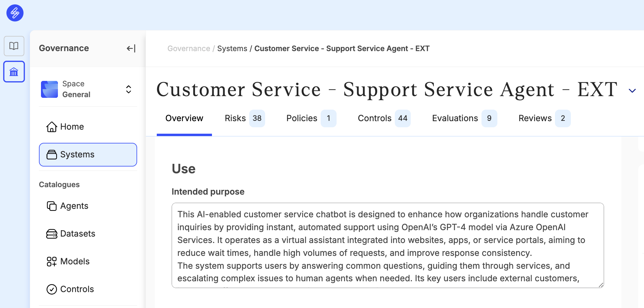Click the Controls checkmark circle icon

[51, 289]
